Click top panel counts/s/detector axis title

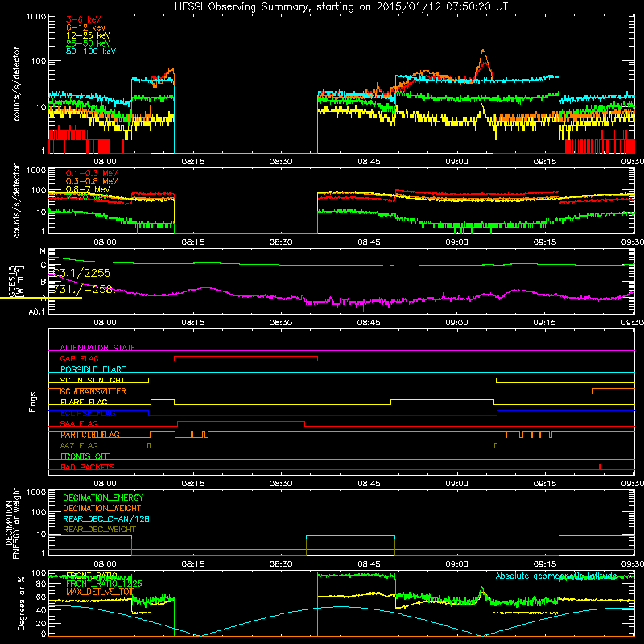click(16, 84)
